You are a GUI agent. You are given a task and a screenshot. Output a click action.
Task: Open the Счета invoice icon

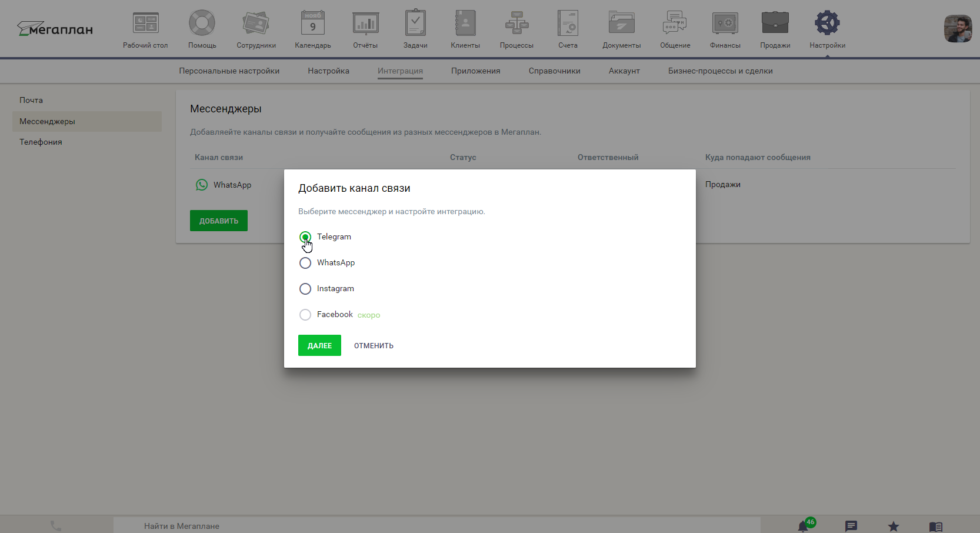(x=568, y=24)
